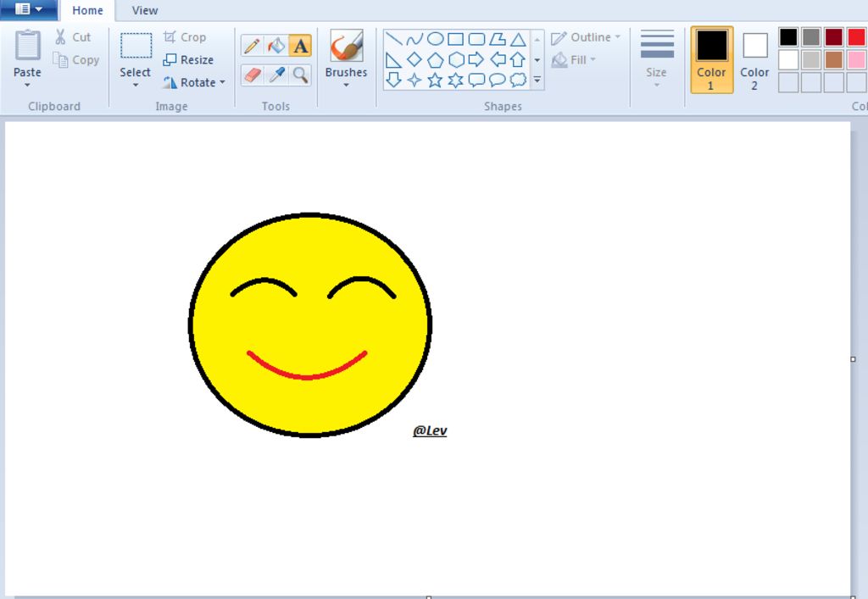Select the Six-point star shape
This screenshot has height=599, width=868.
455,80
